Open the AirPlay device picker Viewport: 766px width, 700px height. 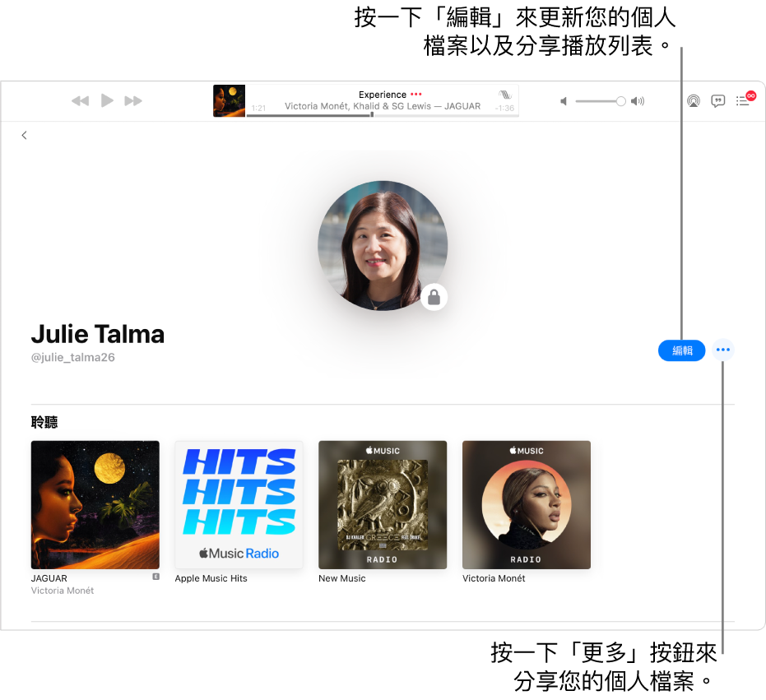694,100
